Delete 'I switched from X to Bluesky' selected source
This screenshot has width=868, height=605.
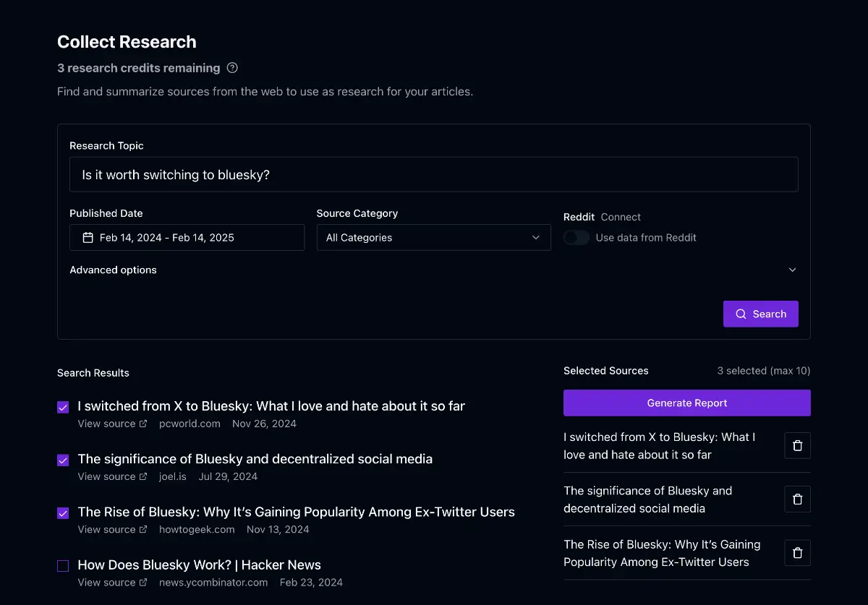[x=797, y=446]
